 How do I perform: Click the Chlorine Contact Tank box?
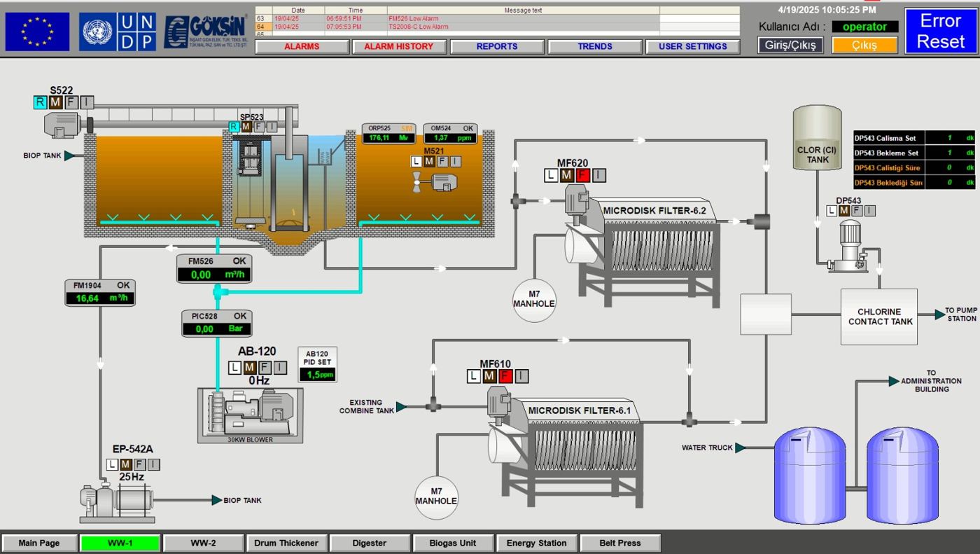point(879,317)
